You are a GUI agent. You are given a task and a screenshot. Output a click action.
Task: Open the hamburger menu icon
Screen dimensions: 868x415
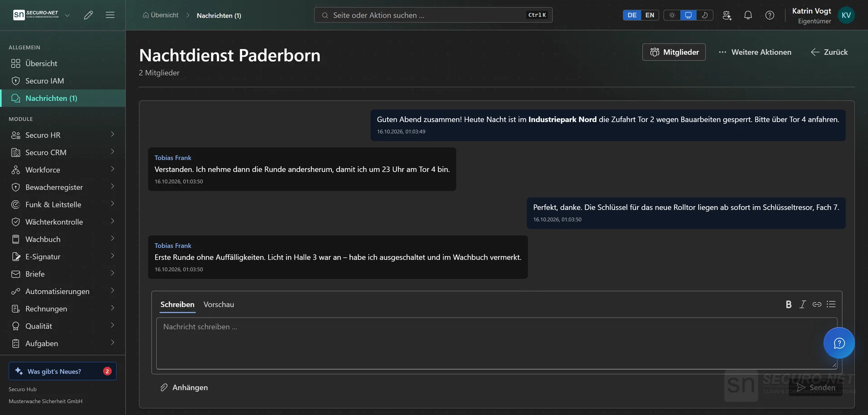pos(110,15)
